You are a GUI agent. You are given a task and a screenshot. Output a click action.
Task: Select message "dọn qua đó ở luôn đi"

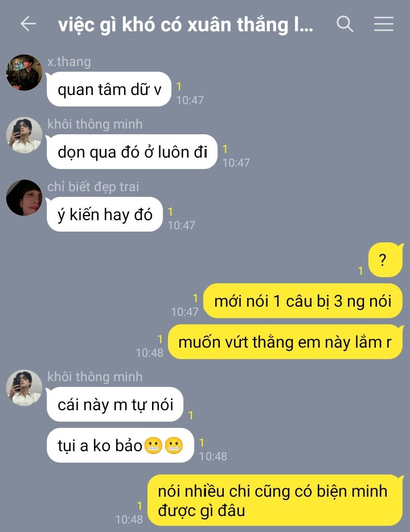tap(132, 152)
